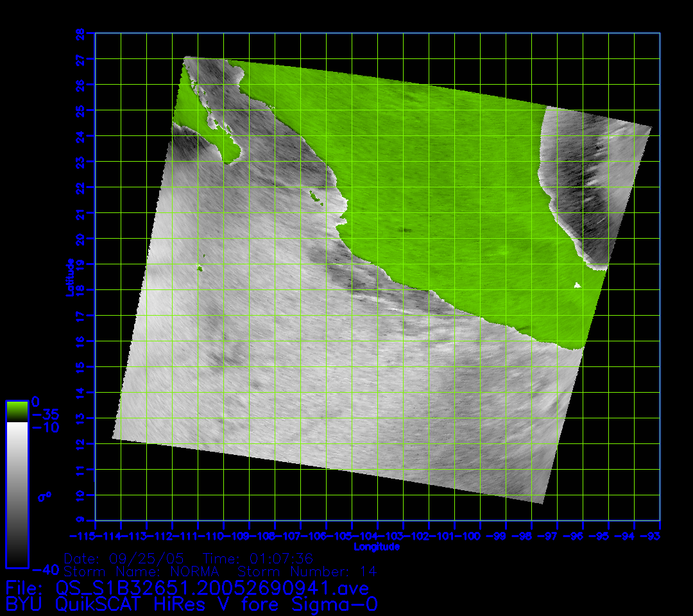Click the grayscale gradient of the color bar
Screen dimensions: 693x616
click(x=17, y=494)
